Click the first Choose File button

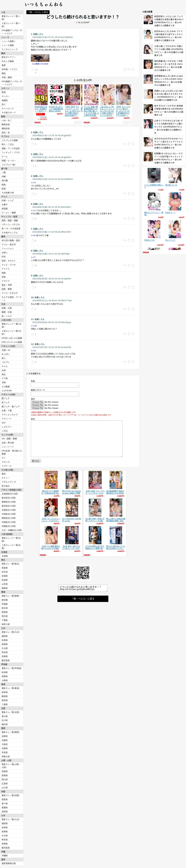(38, 402)
